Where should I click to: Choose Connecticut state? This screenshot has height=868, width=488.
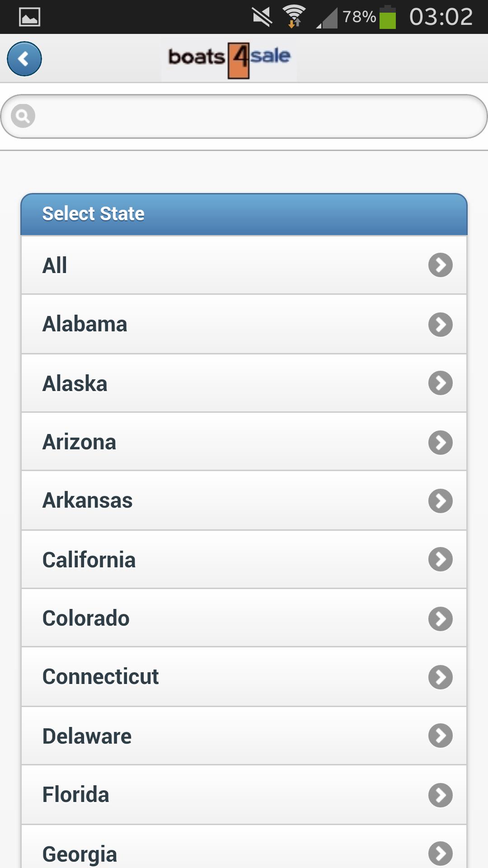[244, 677]
